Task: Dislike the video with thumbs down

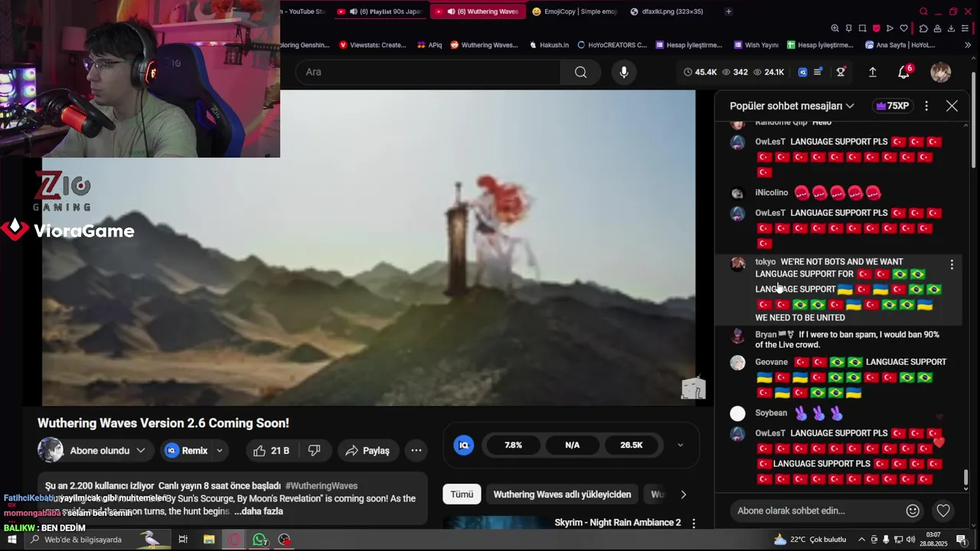Action: [314, 450]
